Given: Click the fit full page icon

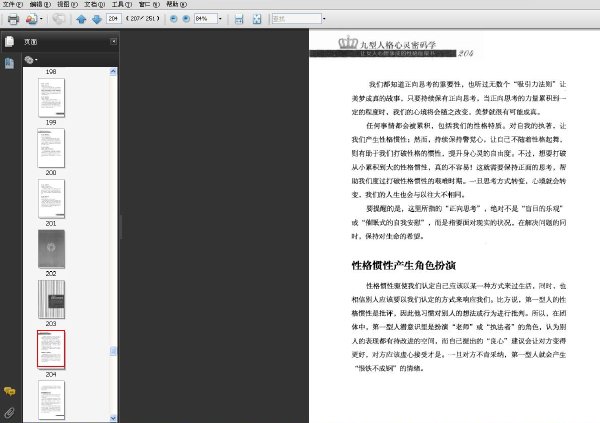Looking at the screenshot, I should coord(257,19).
